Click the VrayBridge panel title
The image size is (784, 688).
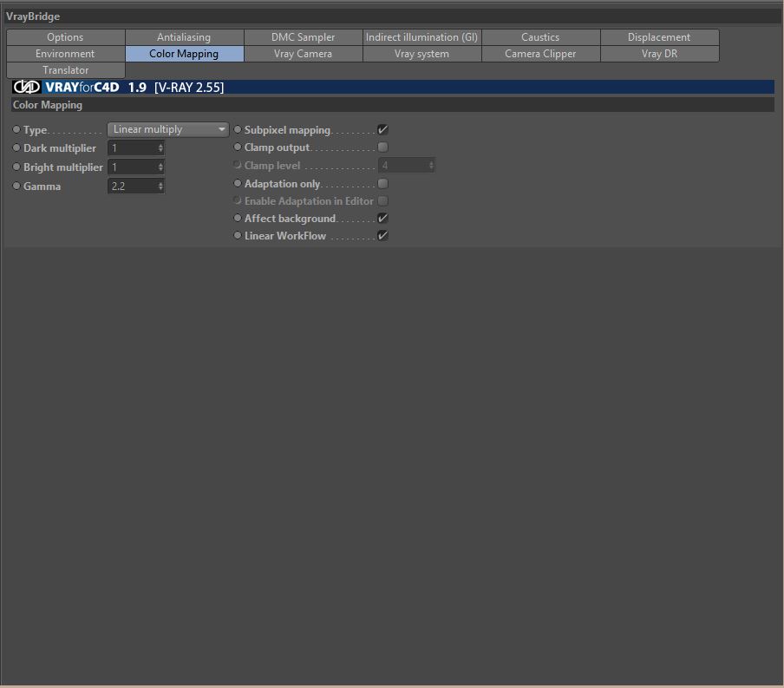[x=33, y=16]
